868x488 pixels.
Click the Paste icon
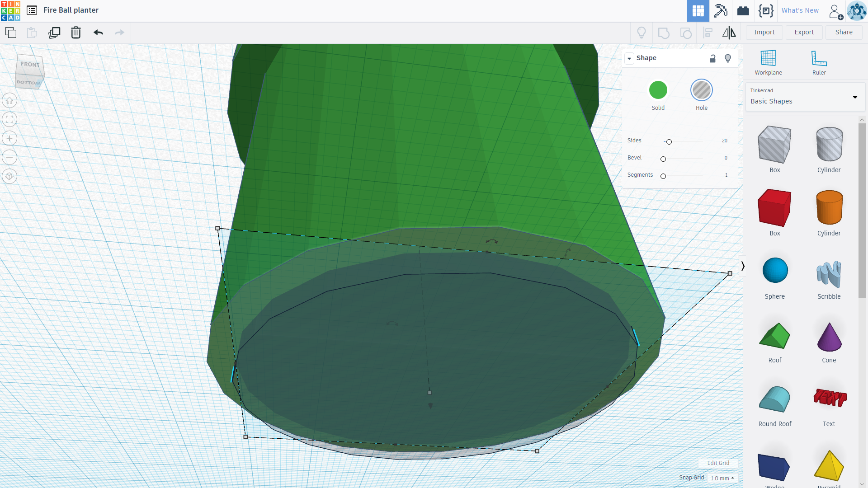32,33
